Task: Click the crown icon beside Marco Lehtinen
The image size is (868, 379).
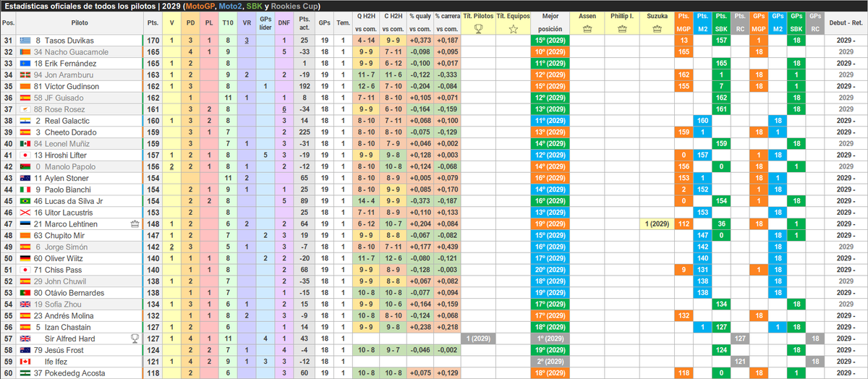Action: click(135, 224)
